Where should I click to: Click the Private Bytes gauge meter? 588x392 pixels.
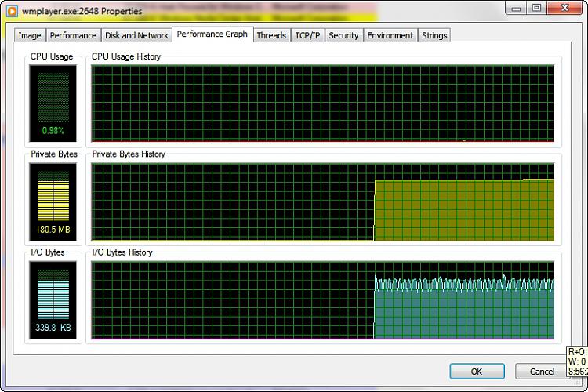(x=53, y=201)
